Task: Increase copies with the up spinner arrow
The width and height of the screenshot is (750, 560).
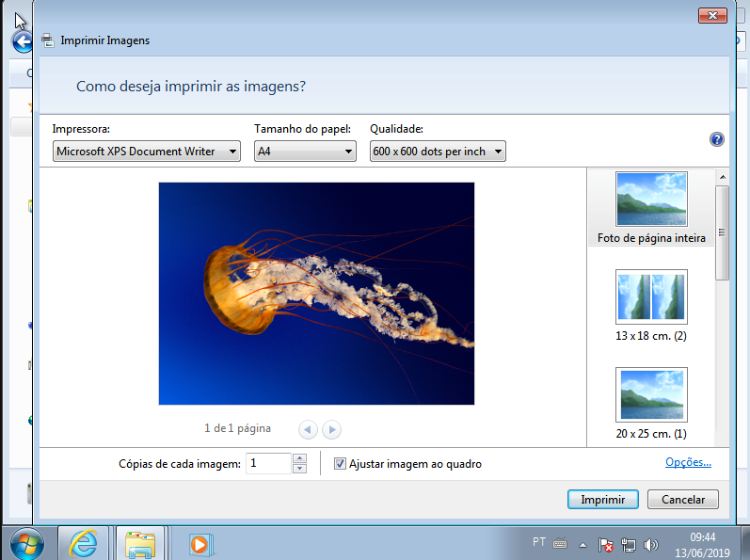Action: (x=299, y=458)
